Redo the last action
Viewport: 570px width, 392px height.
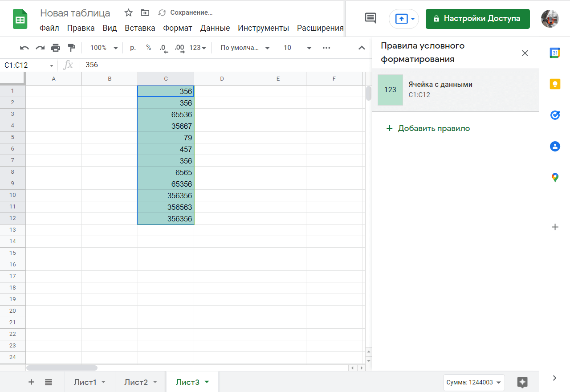point(40,48)
